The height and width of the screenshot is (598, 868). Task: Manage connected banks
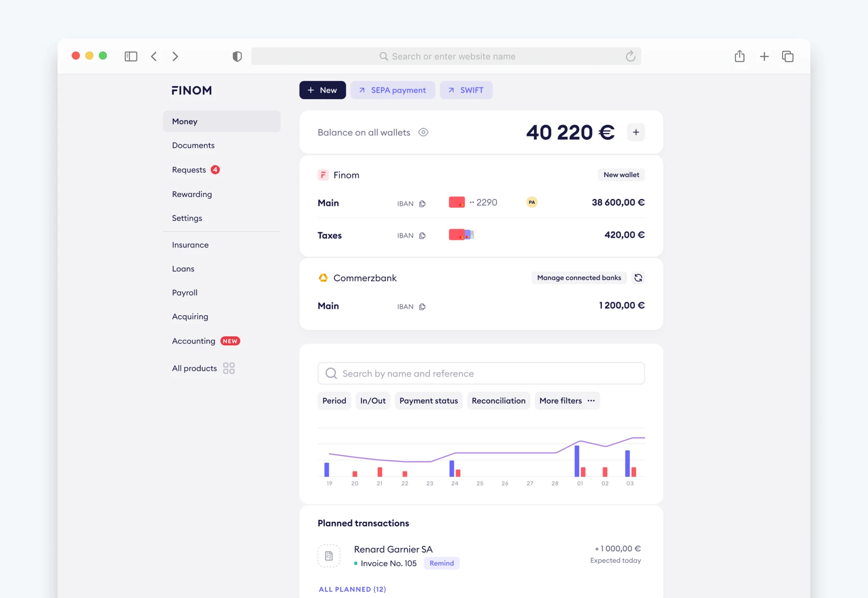tap(579, 278)
